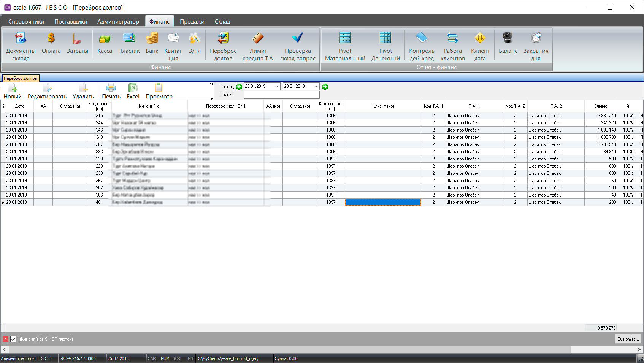Click into the Поиск search field

pos(281,95)
